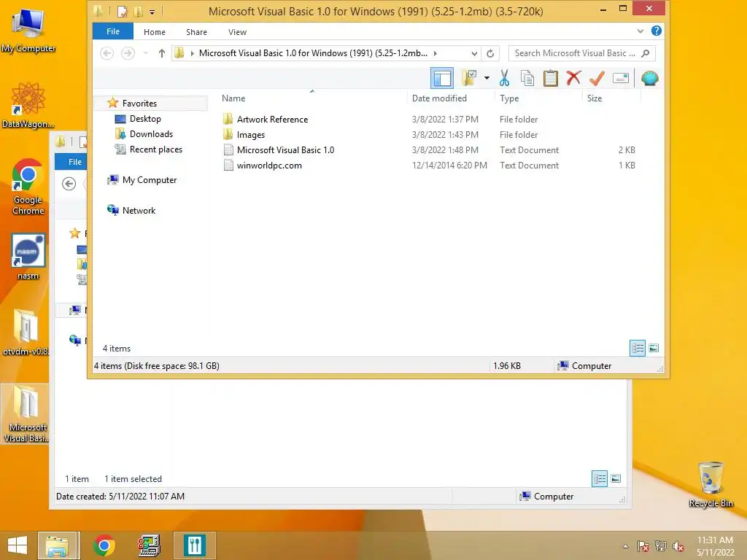747x560 pixels.
Task: Switch back window to details view
Action: click(x=600, y=478)
